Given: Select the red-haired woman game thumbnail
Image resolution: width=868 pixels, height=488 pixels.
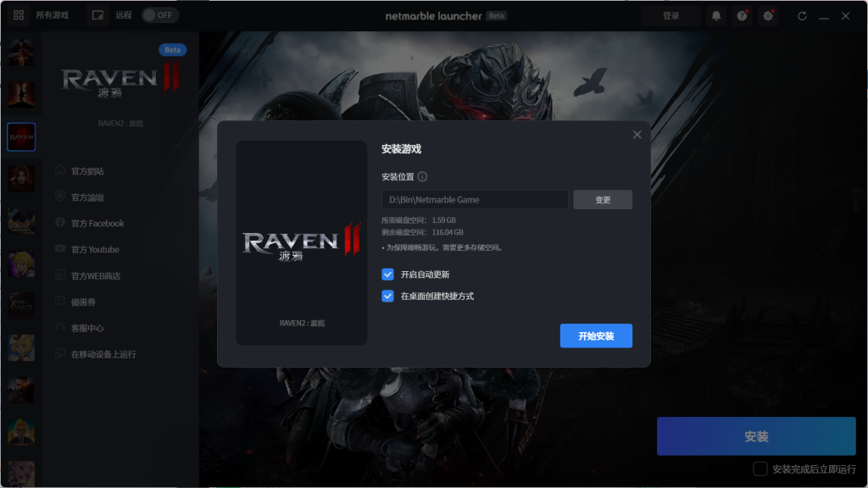Looking at the screenshot, I should click(21, 179).
